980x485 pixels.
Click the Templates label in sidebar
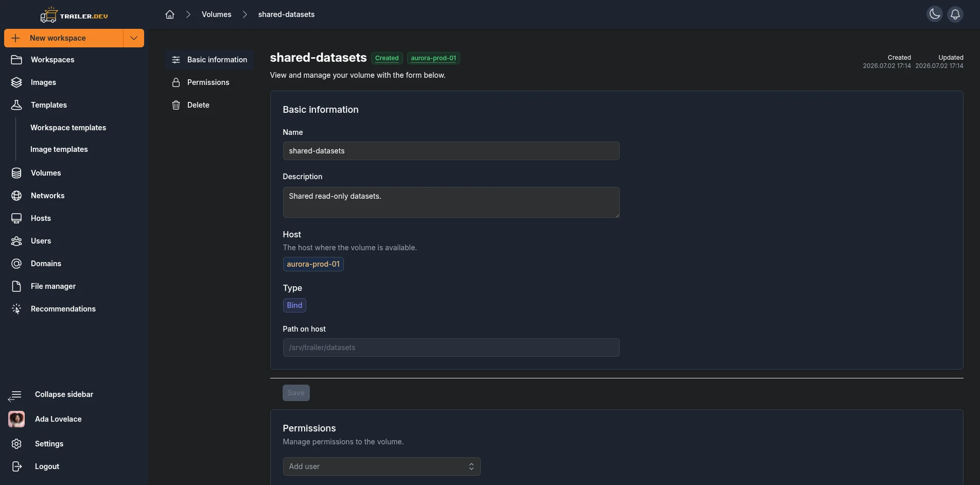tap(49, 105)
